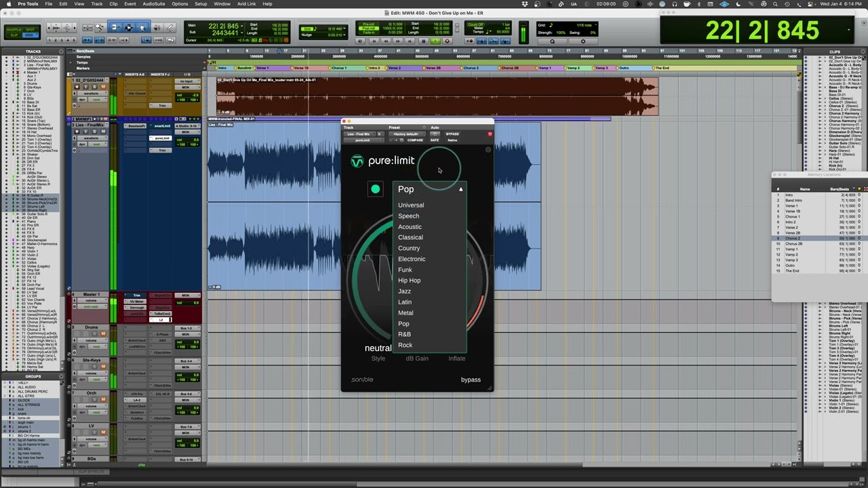Collapse the Pop genre dropdown arrow
The image size is (868, 488).
tap(460, 189)
